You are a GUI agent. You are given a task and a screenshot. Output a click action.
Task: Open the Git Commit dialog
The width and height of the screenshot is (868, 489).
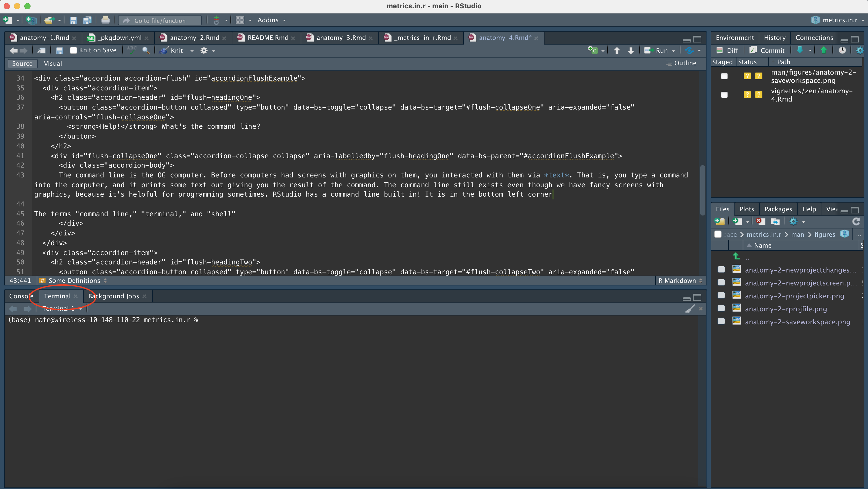coord(767,51)
